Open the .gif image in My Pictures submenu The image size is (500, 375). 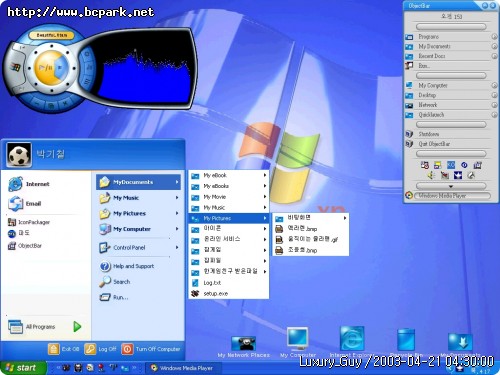pyautogui.click(x=311, y=239)
